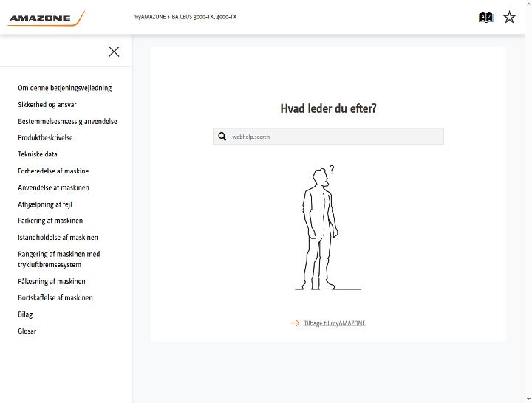Close the navigation sidebar with X
The image size is (532, 403).
114,52
